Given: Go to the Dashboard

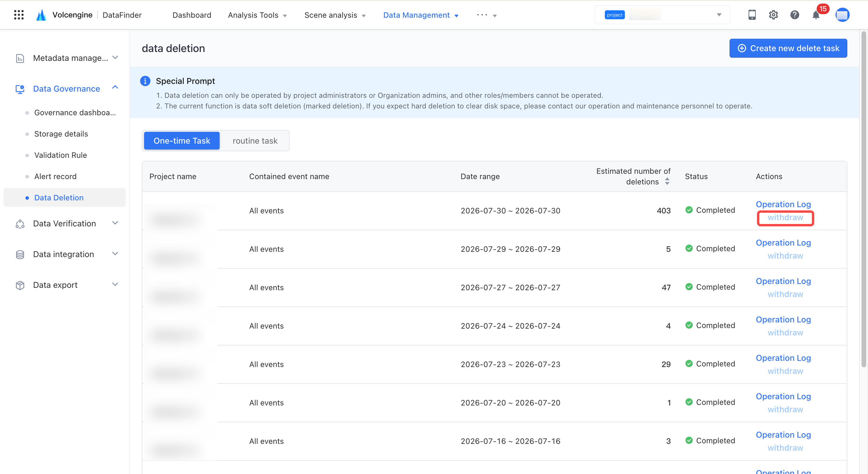Looking at the screenshot, I should pyautogui.click(x=192, y=15).
